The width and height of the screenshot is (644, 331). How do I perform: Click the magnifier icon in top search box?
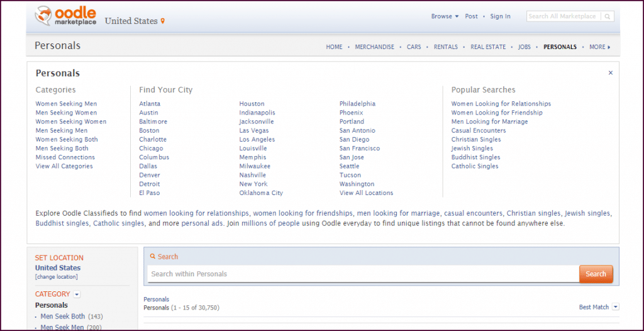tap(608, 16)
